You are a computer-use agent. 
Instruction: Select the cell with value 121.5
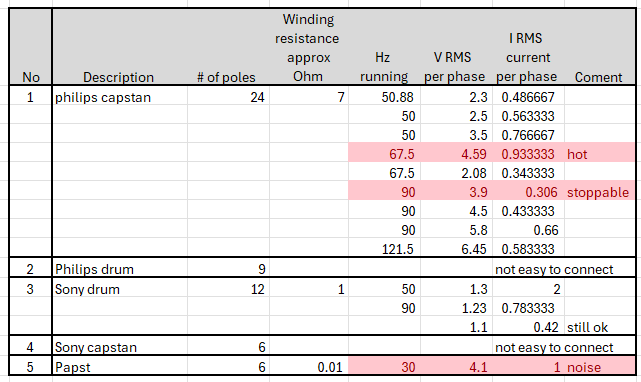tap(384, 249)
